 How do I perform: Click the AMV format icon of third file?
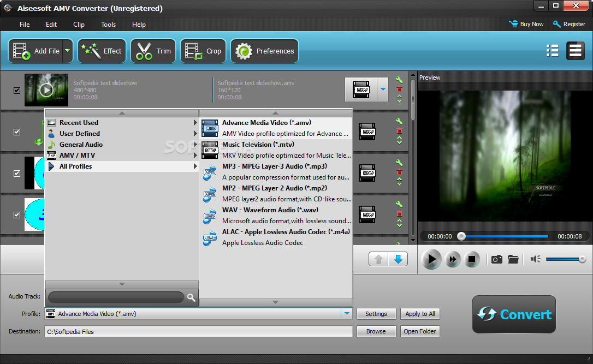[x=367, y=173]
